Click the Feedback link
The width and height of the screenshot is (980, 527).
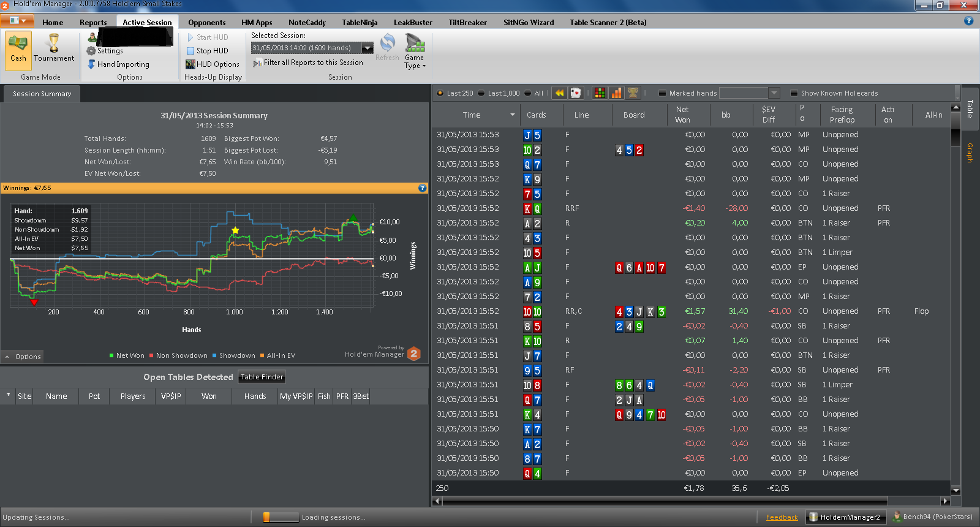point(782,517)
